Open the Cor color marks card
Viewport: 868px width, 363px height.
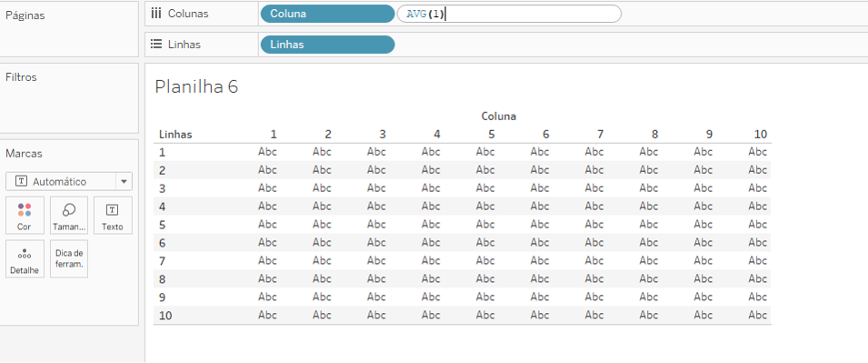(x=25, y=215)
